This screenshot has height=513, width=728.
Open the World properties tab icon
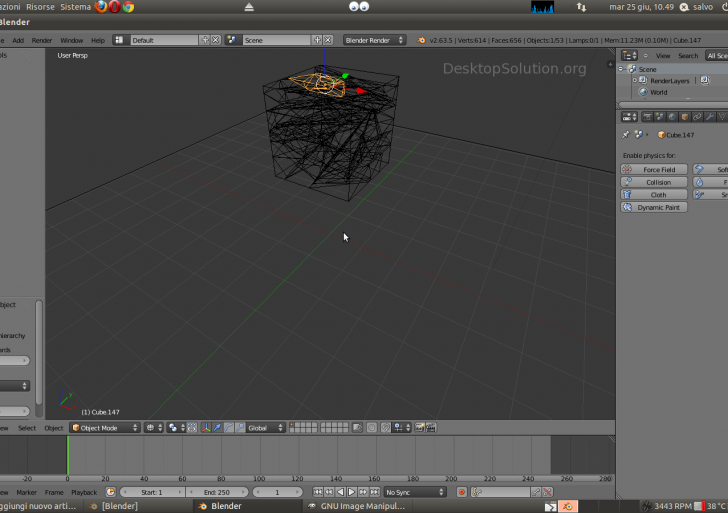pos(672,116)
